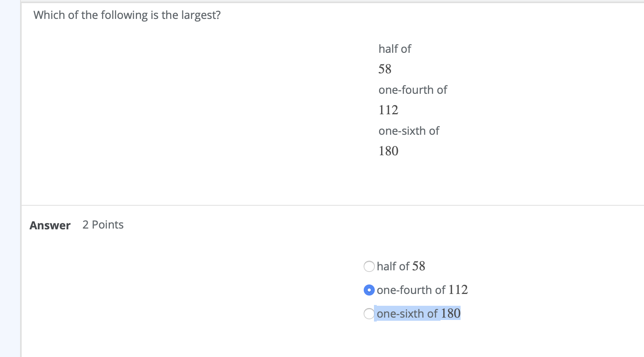Click the number 112 in the question body
Screen dimensions: 644x357
(388, 110)
